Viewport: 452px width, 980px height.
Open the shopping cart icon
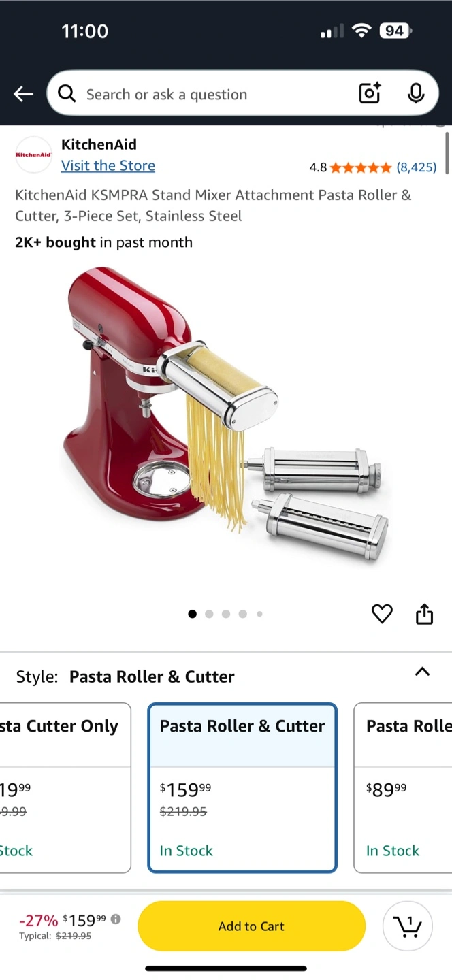point(408,926)
